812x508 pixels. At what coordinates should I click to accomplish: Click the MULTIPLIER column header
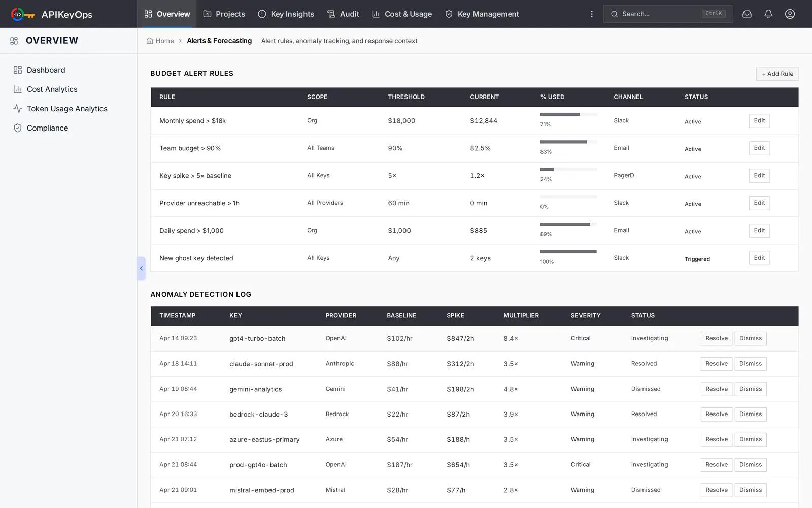(521, 316)
